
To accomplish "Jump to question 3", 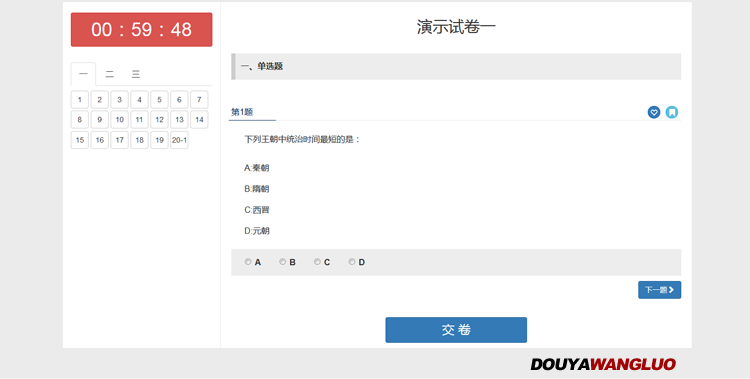I will pyautogui.click(x=120, y=100).
